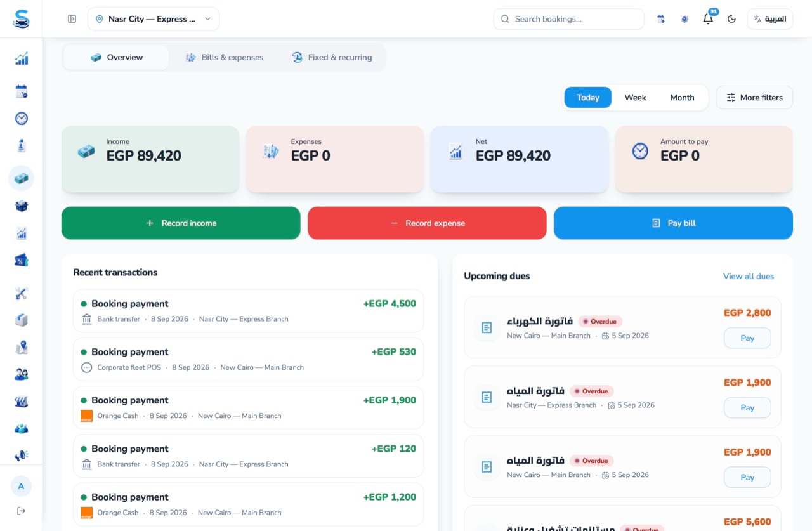
Task: Select the Month period toggle
Action: pyautogui.click(x=682, y=98)
